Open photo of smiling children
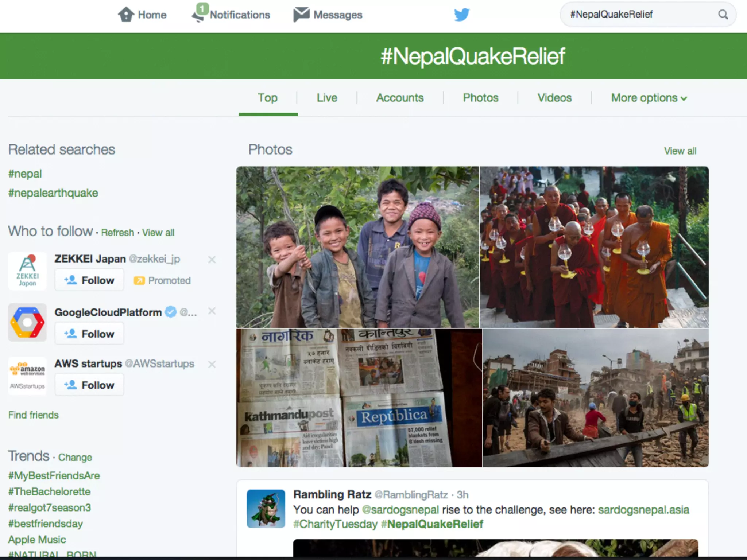This screenshot has height=560, width=747. [357, 247]
